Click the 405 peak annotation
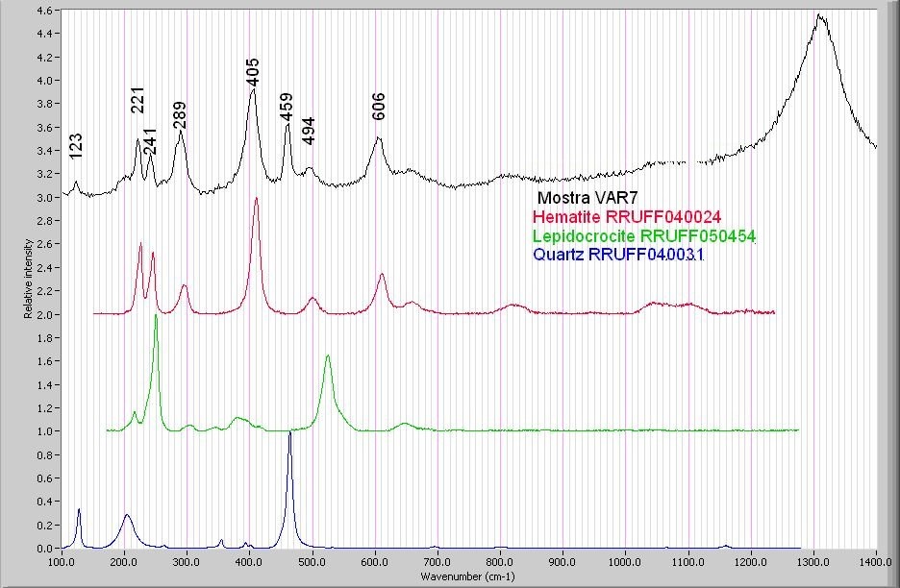The width and height of the screenshot is (900, 588). (253, 69)
